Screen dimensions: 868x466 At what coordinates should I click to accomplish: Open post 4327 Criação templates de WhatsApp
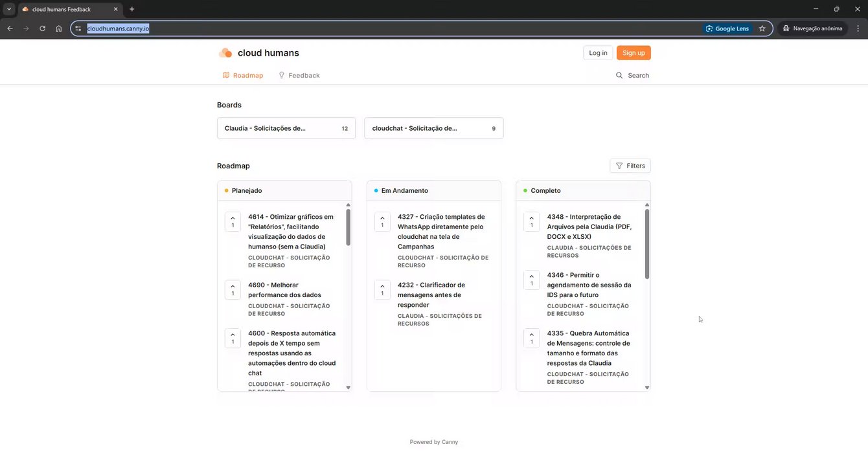click(442, 231)
